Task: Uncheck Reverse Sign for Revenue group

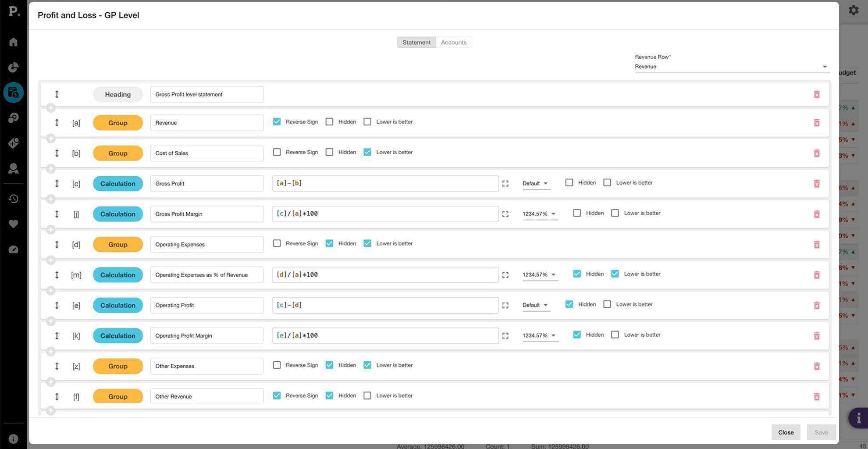Action: click(x=277, y=122)
